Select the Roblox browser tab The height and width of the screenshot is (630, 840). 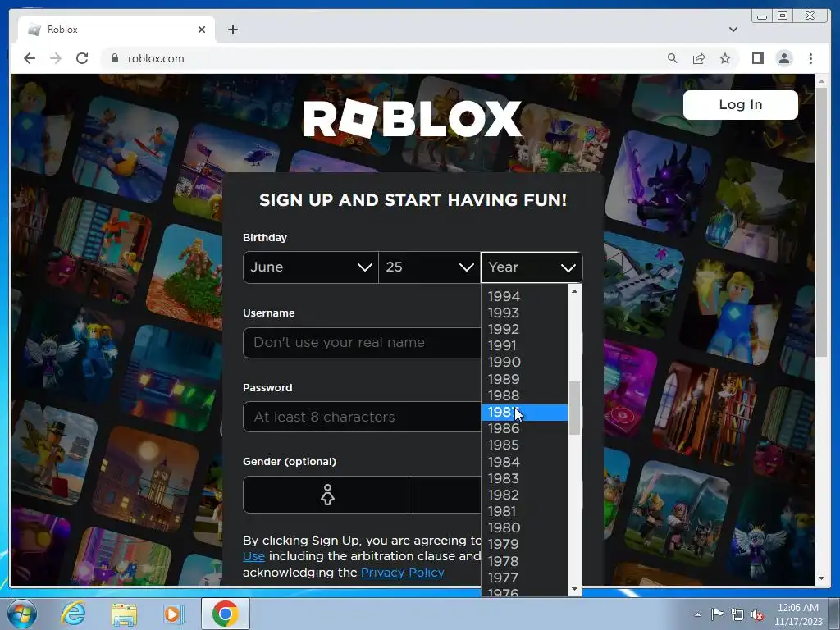click(x=116, y=30)
